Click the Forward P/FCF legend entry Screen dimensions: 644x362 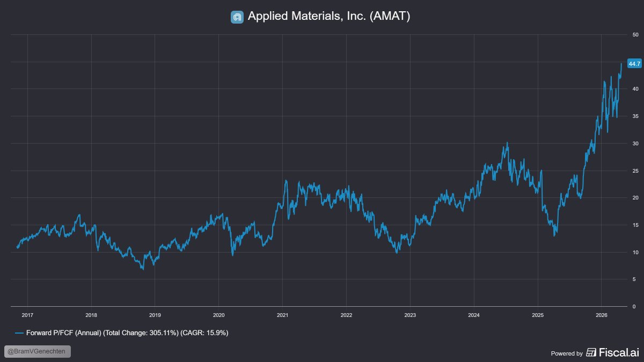click(122, 333)
